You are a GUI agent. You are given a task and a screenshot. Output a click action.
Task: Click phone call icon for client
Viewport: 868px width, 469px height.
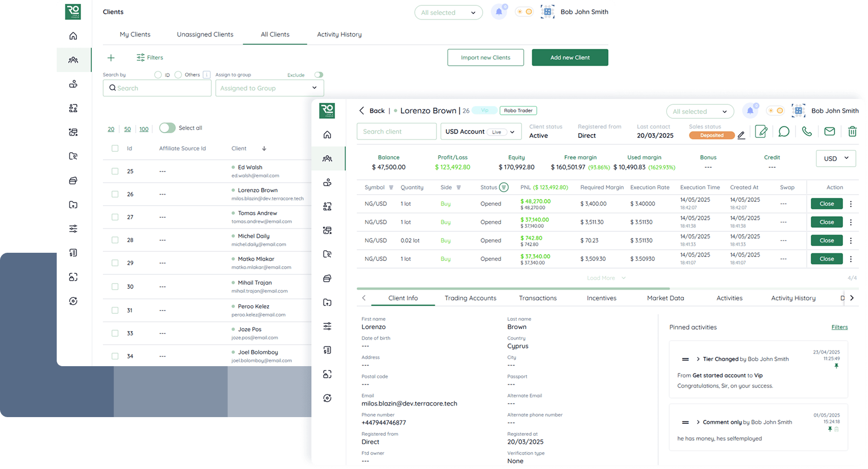pos(807,131)
